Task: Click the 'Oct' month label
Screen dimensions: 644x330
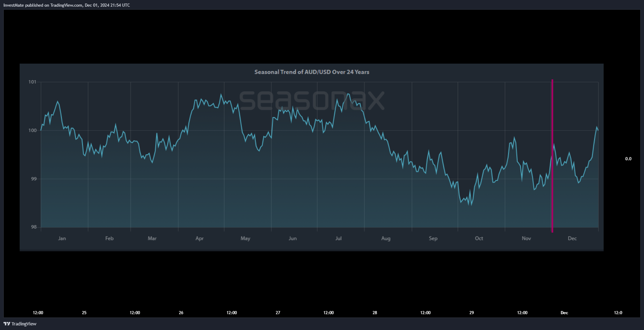Action: tap(479, 238)
